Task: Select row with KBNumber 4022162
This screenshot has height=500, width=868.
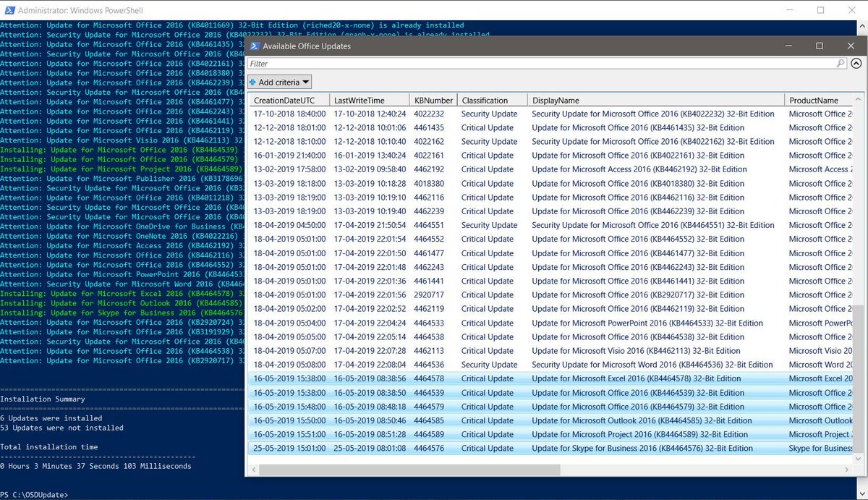Action: click(551, 142)
